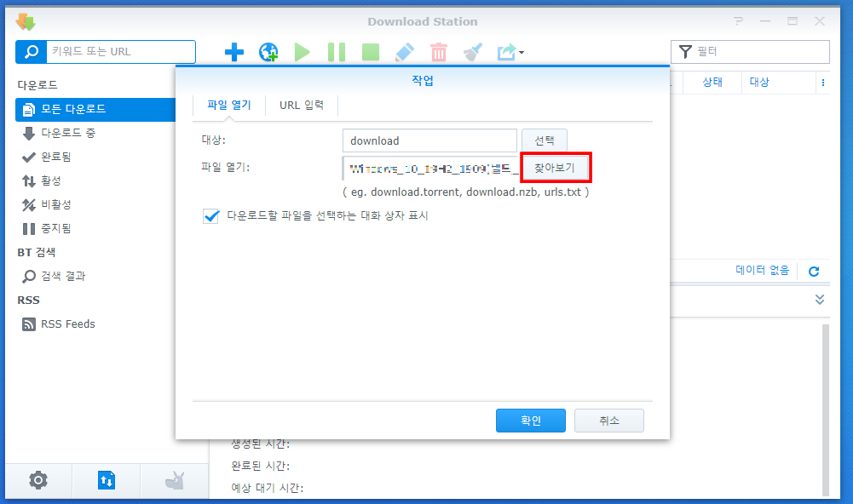Confirm with the 확인 button
Image resolution: width=853 pixels, height=504 pixels.
point(530,421)
